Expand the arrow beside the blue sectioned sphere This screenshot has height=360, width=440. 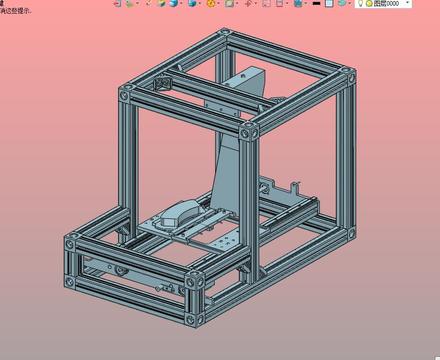pyautogui.click(x=199, y=4)
